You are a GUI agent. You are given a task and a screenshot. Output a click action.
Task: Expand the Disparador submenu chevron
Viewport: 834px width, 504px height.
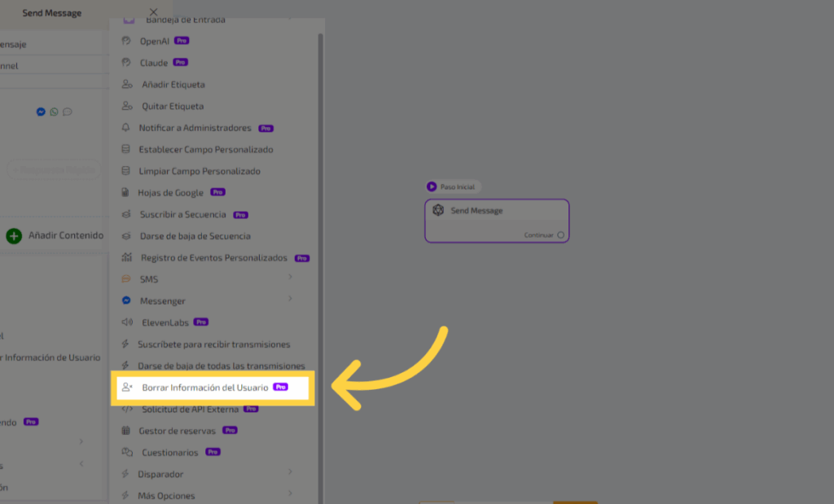(x=290, y=472)
